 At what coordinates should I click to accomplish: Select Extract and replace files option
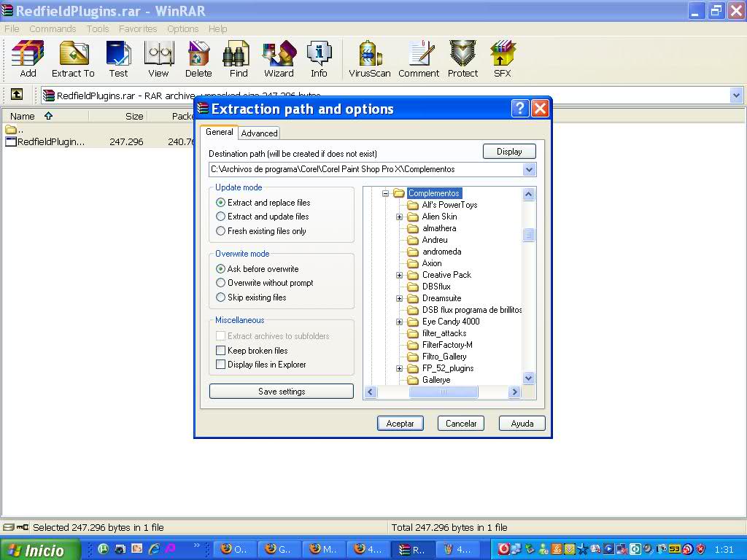click(220, 203)
